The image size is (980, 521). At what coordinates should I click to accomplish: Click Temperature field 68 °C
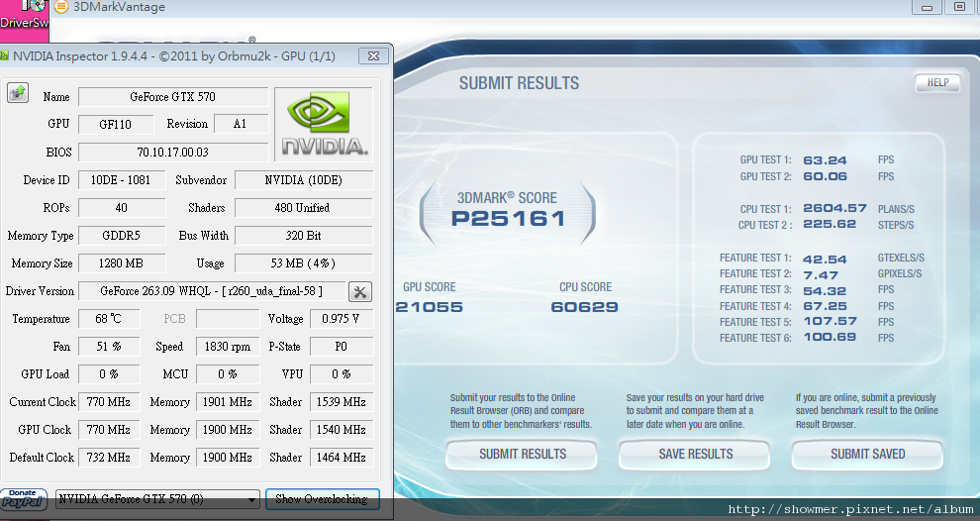click(x=109, y=319)
